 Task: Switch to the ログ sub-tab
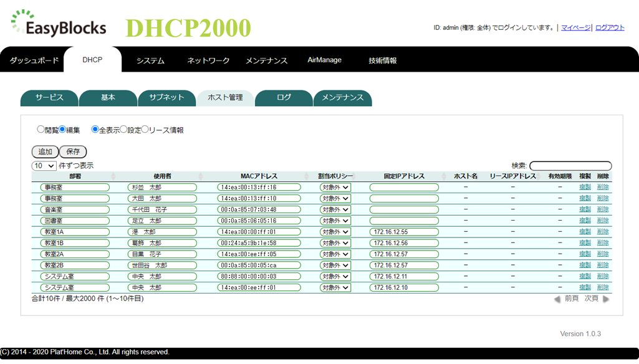[x=284, y=98]
